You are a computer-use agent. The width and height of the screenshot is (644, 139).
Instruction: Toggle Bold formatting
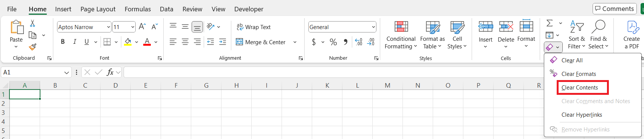click(63, 42)
